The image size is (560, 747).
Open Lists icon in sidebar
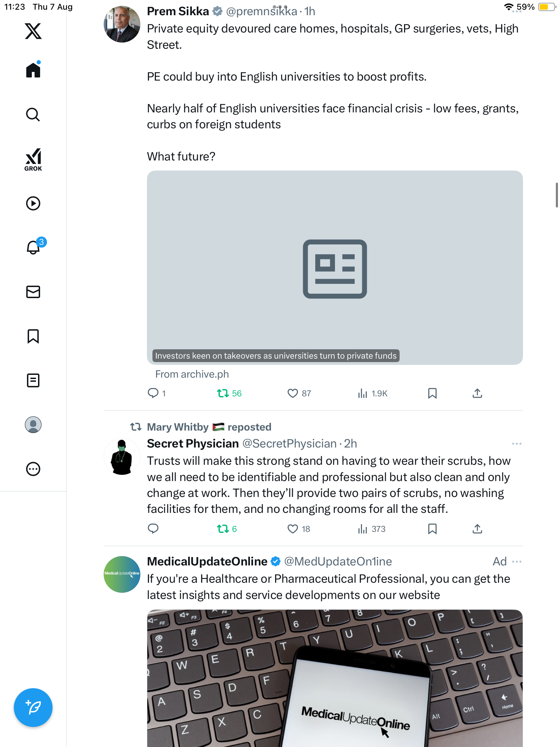[x=33, y=380]
